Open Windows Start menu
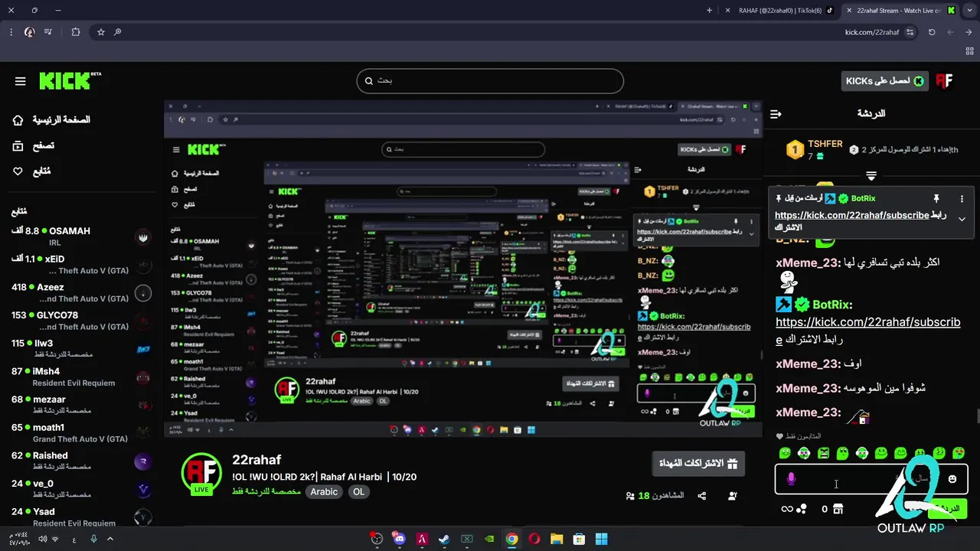 click(602, 539)
